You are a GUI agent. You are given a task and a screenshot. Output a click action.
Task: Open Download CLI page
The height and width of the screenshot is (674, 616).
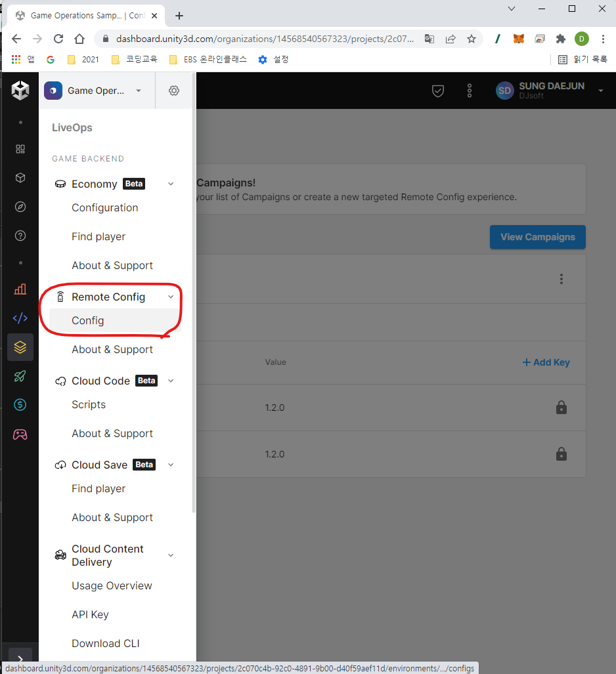pos(106,643)
